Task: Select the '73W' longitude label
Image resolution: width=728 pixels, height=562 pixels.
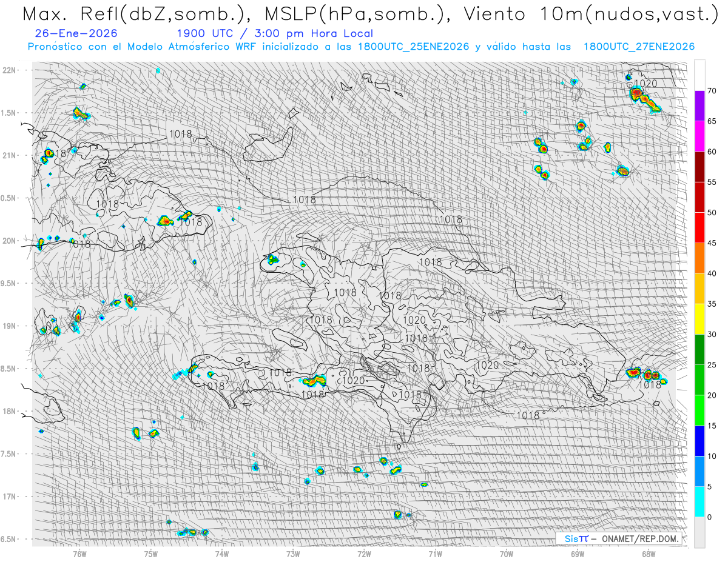Action: coord(293,553)
